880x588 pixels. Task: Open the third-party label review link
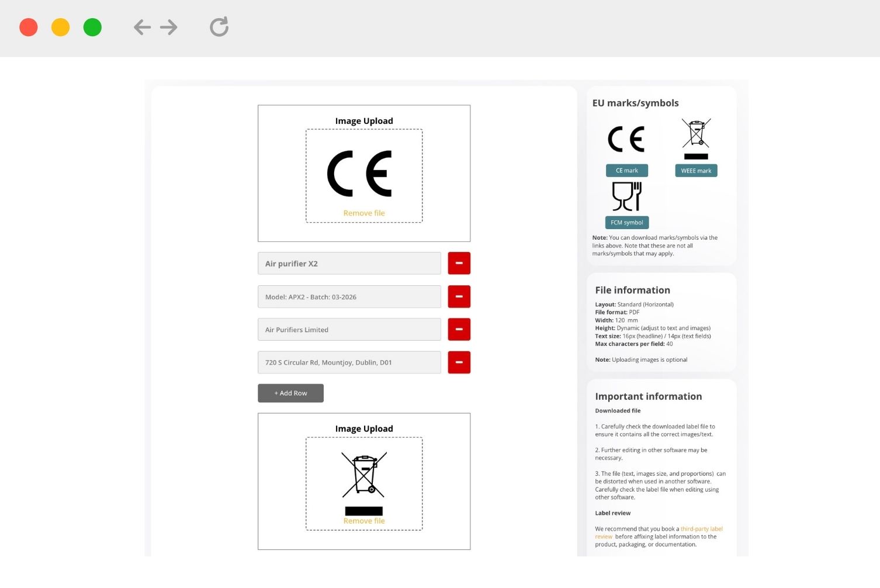pos(701,529)
